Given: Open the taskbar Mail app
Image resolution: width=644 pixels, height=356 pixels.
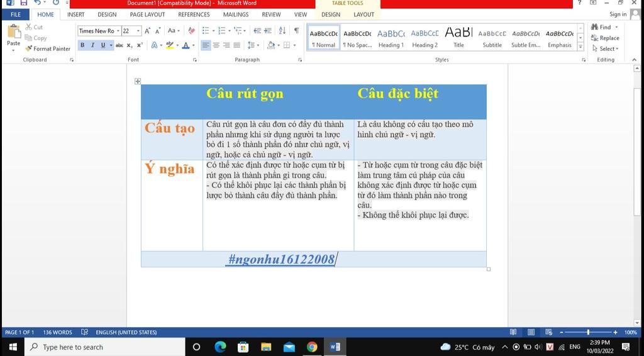Looking at the screenshot, I should coord(289,347).
